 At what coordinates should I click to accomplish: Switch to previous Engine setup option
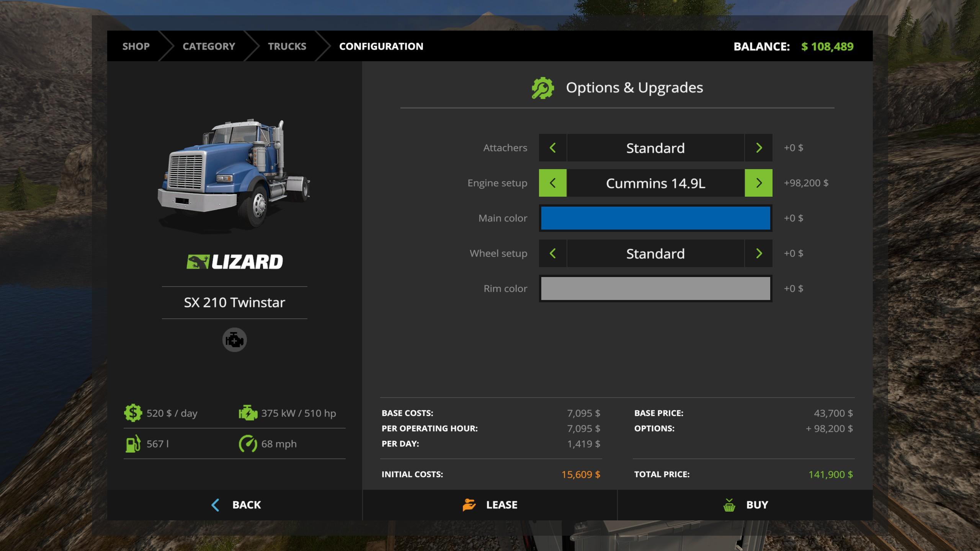click(x=552, y=183)
